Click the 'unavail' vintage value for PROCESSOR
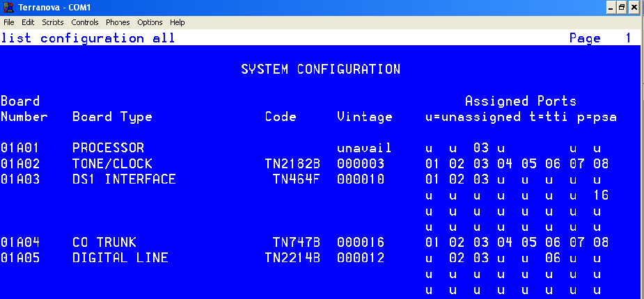 (365, 148)
